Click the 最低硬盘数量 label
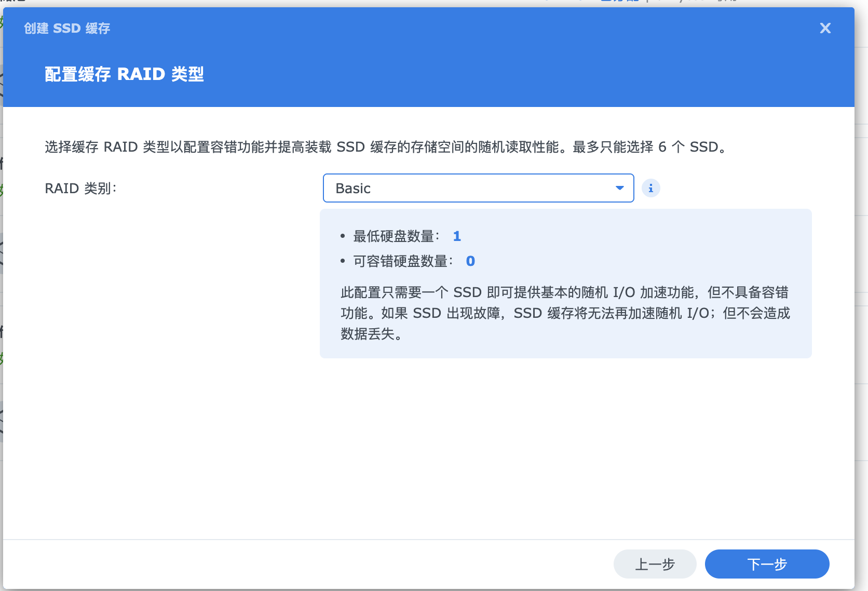The width and height of the screenshot is (868, 591). tap(396, 236)
